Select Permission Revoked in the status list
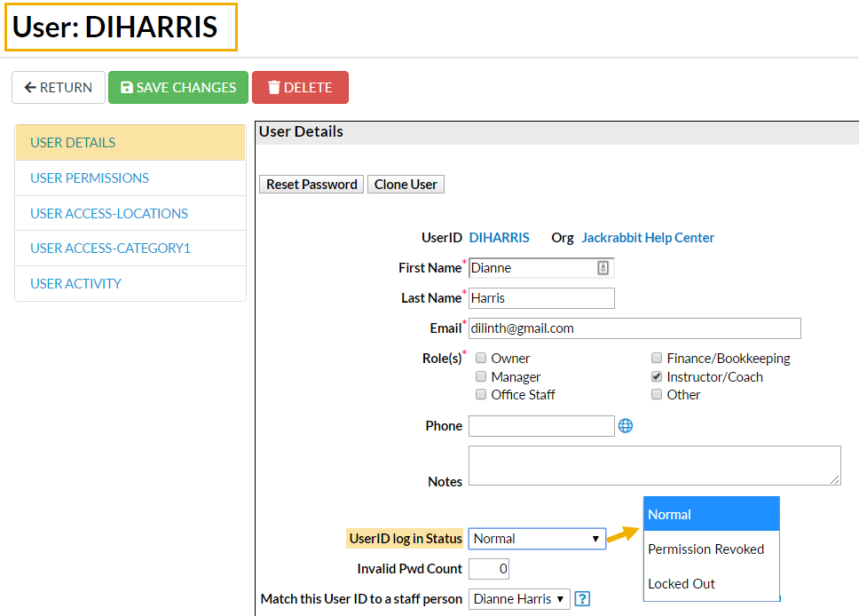859x616 pixels. (711, 549)
